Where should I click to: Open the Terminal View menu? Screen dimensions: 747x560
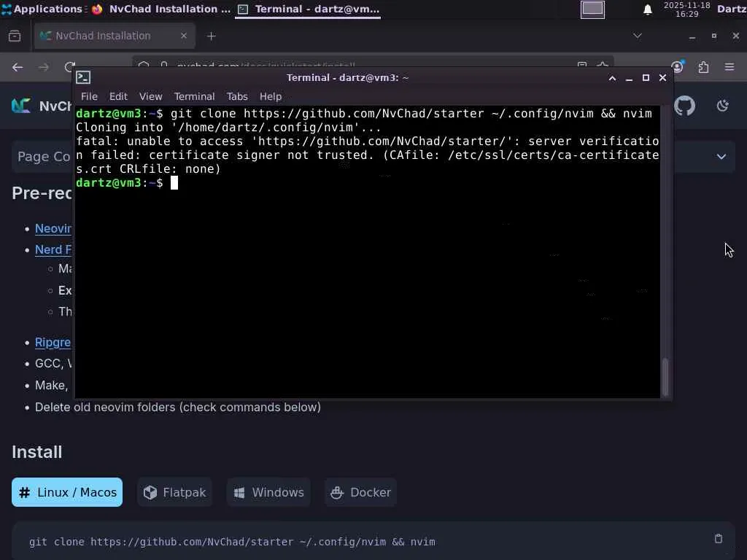(x=150, y=97)
